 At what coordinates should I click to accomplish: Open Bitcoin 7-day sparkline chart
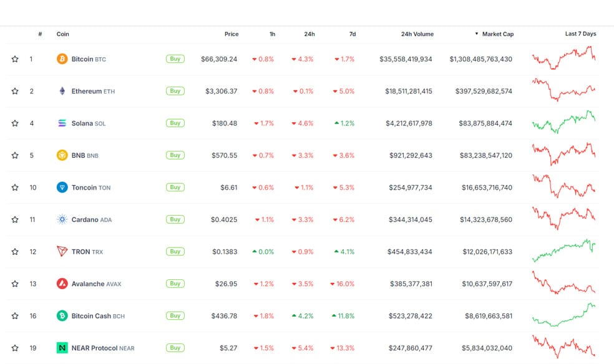coord(564,58)
